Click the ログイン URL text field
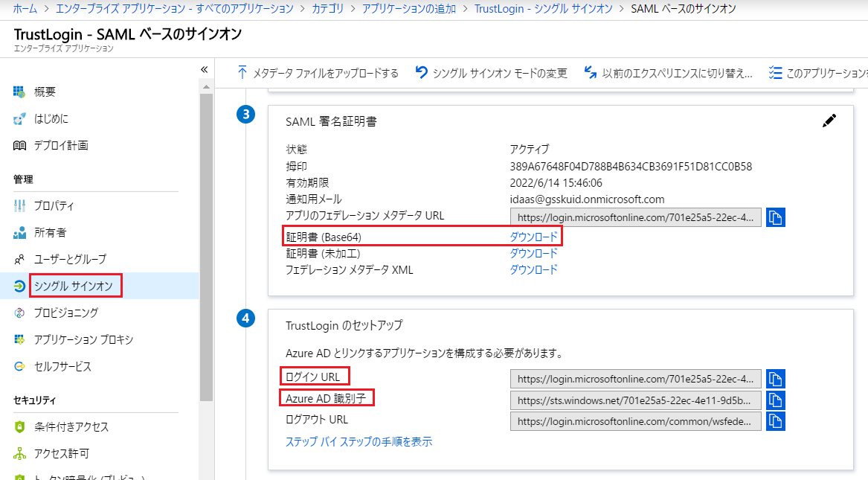The width and height of the screenshot is (868, 480). click(635, 380)
